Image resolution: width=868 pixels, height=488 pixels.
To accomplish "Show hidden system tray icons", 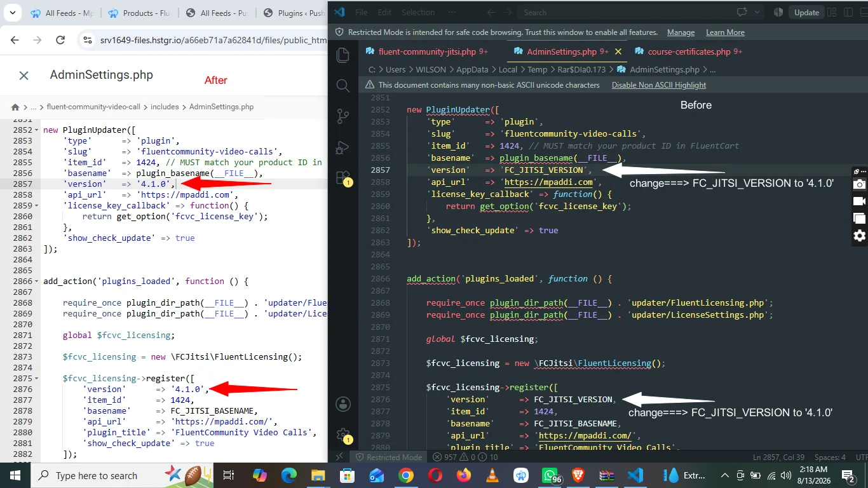I will (724, 475).
